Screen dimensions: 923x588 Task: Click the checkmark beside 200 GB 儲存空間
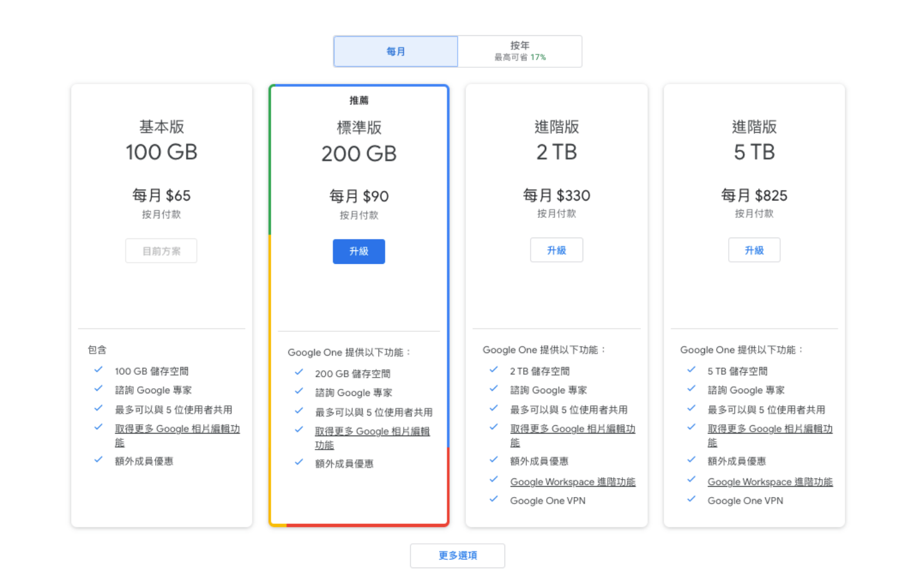[299, 372]
